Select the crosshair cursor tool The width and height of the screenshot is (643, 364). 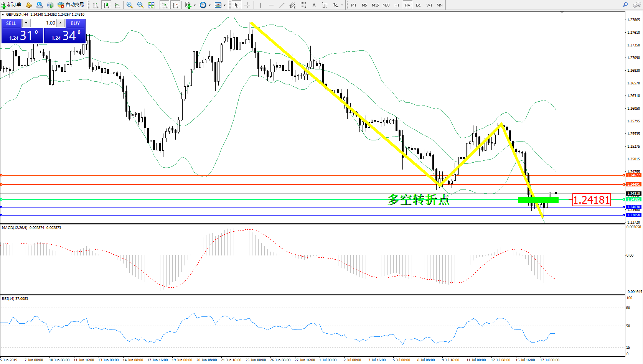[247, 5]
